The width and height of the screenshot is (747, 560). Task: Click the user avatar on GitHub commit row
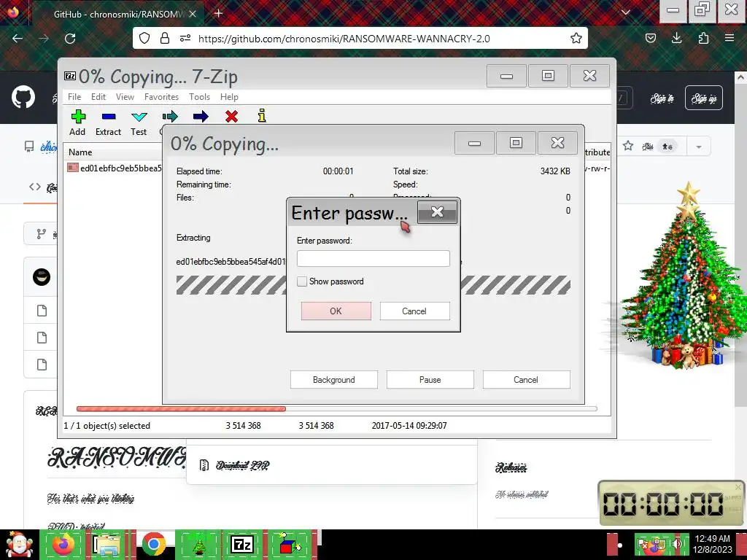tap(42, 277)
